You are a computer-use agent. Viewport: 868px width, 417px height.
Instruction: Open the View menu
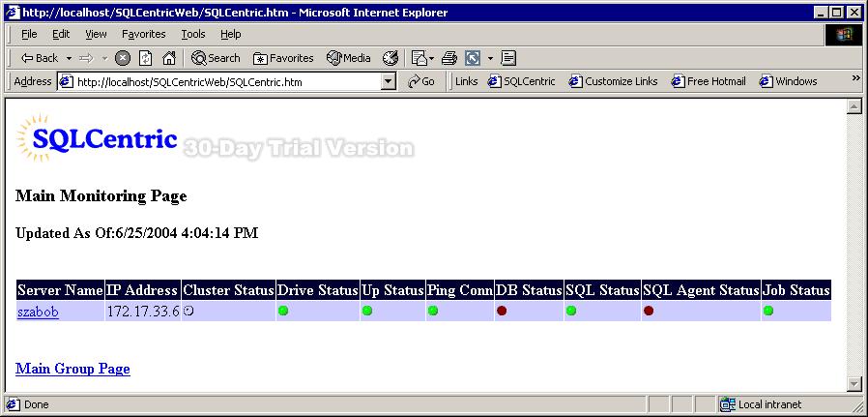(x=96, y=34)
